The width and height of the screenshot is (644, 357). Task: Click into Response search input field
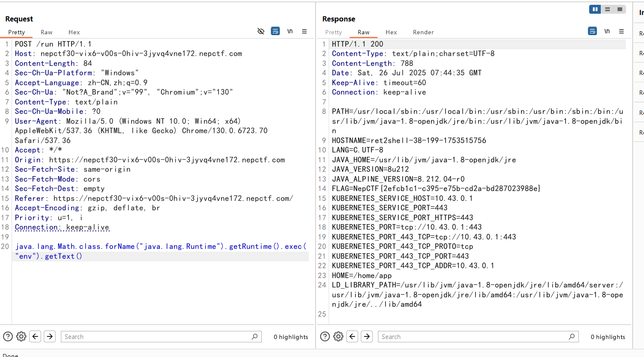pos(478,336)
